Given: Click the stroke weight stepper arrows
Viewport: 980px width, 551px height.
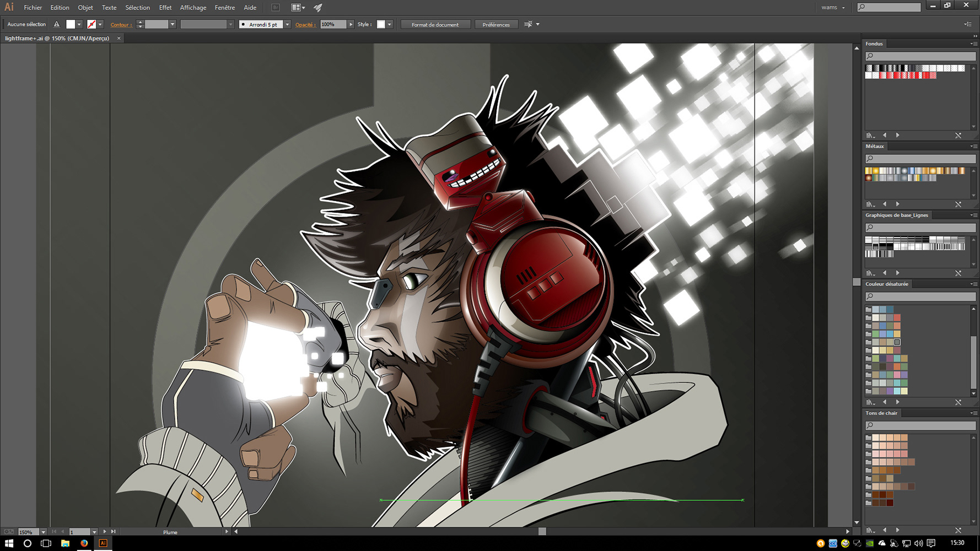Looking at the screenshot, I should 140,24.
